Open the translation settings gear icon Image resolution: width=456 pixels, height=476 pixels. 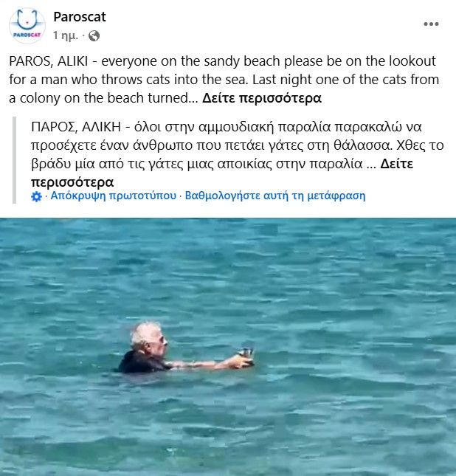tap(36, 196)
